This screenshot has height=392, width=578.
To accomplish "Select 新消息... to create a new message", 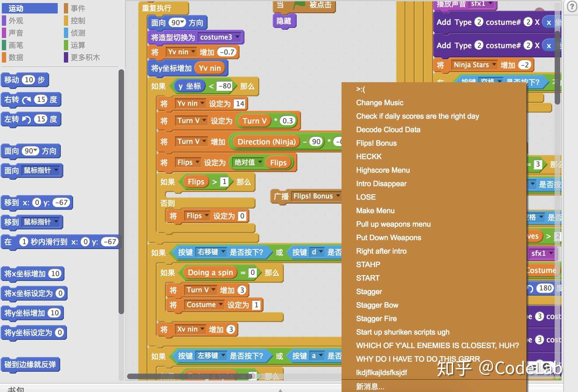I will click(x=370, y=386).
